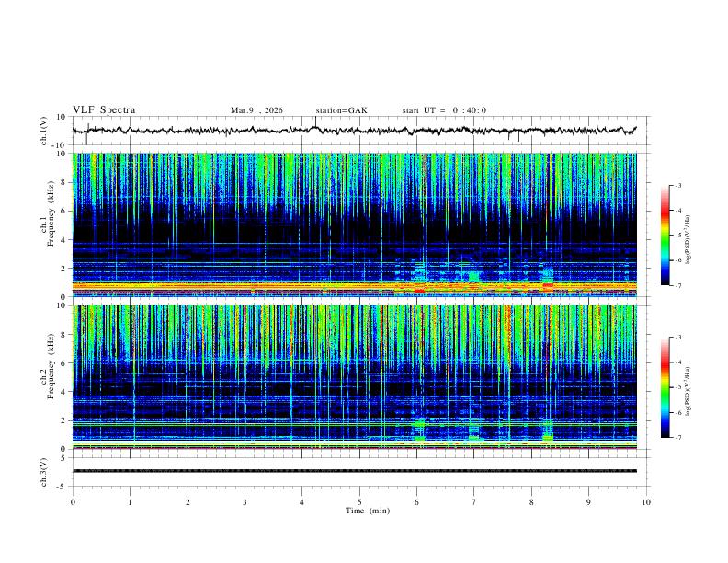Click the ch.3 black signal band
Image resolution: width=728 pixels, height=563 pixels.
(355, 471)
